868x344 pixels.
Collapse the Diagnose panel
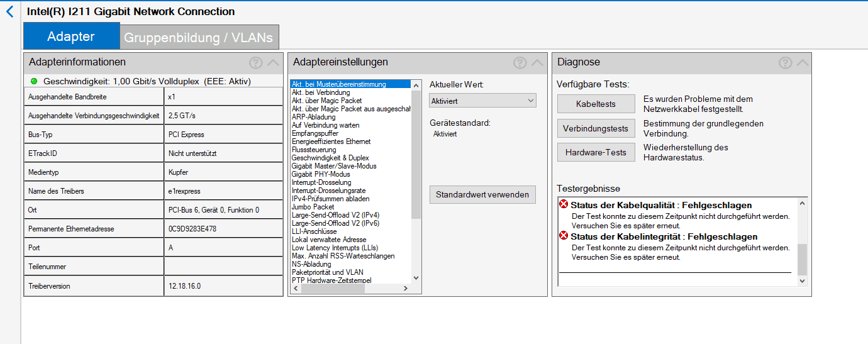(803, 62)
